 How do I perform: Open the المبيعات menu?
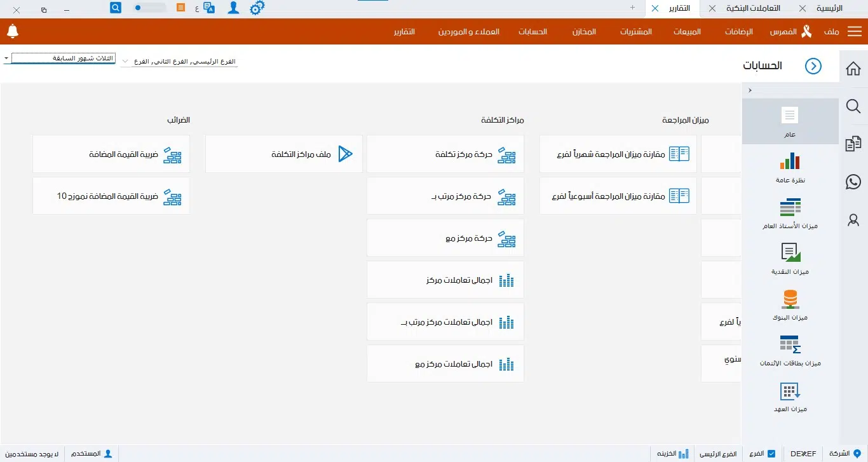pos(686,31)
